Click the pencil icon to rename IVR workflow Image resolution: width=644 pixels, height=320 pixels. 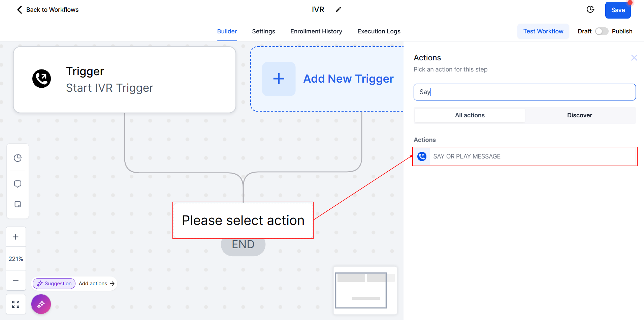coord(339,9)
